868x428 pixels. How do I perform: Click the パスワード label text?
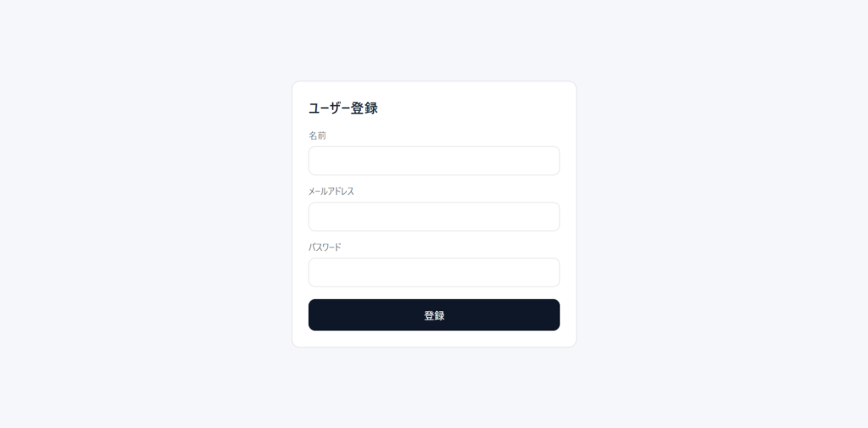325,247
